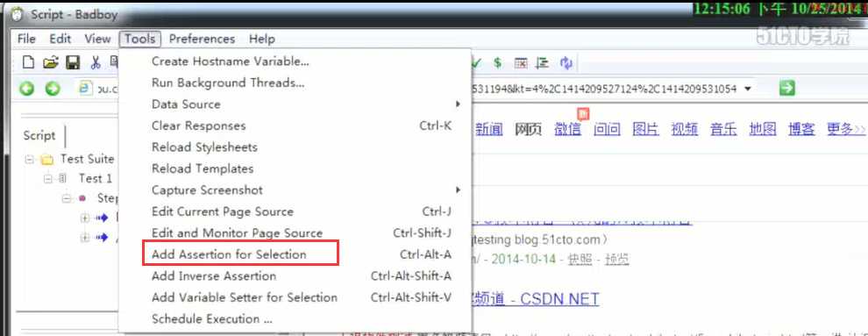This screenshot has height=336, width=868.
Task: Open the 新闻 link on the web page
Action: [x=489, y=130]
